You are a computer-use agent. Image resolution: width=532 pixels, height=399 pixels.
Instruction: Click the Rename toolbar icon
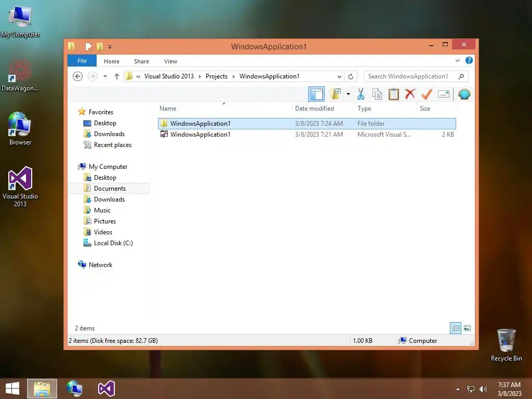tap(444, 94)
